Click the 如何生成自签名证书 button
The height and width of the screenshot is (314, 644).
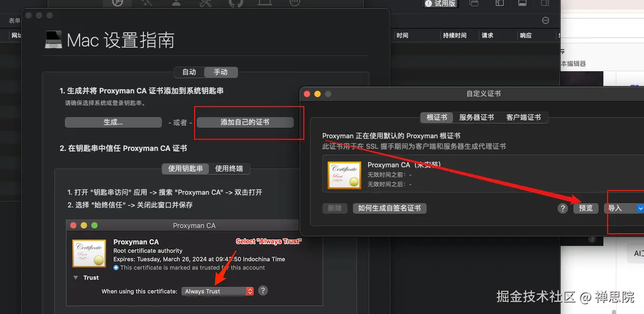point(390,208)
